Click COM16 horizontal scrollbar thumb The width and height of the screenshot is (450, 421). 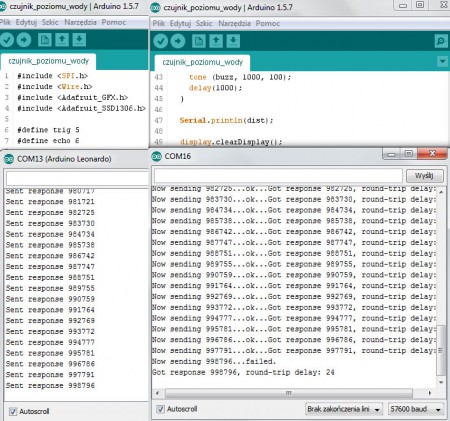click(289, 393)
